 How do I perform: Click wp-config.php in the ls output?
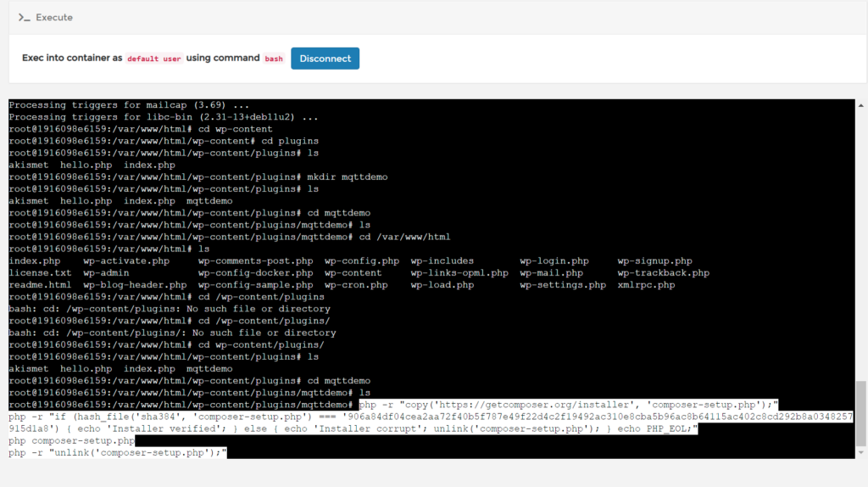[x=361, y=261]
